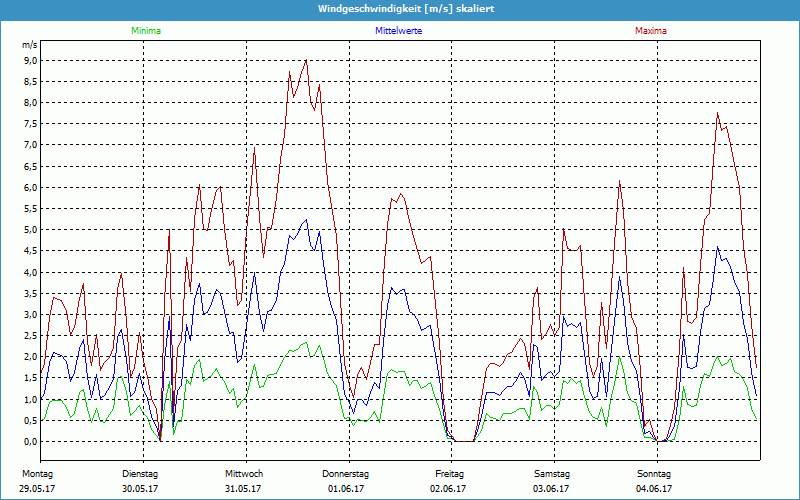800x500 pixels.
Task: Click the 7,0 y-axis tick label
Action: (29, 145)
